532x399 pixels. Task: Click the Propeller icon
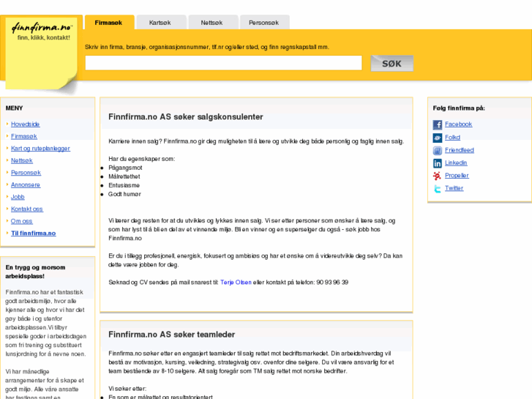(x=438, y=176)
